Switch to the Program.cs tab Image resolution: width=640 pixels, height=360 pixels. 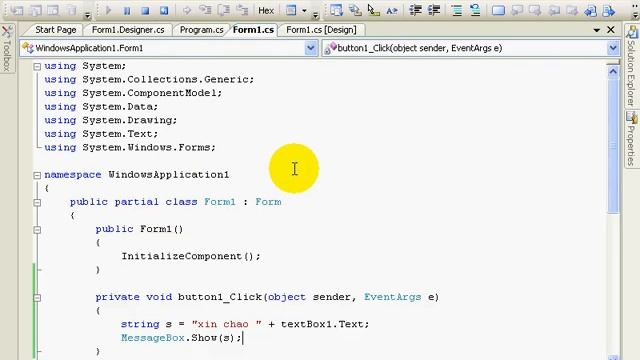tap(202, 30)
